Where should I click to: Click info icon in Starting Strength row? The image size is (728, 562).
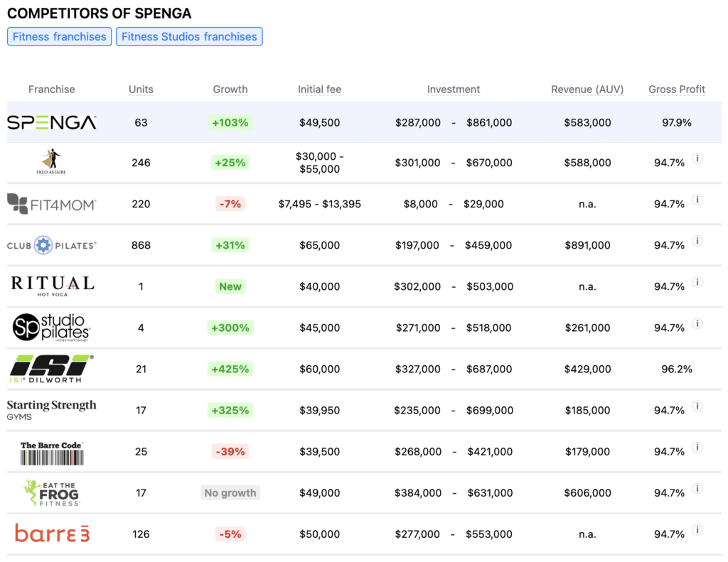pos(697,406)
